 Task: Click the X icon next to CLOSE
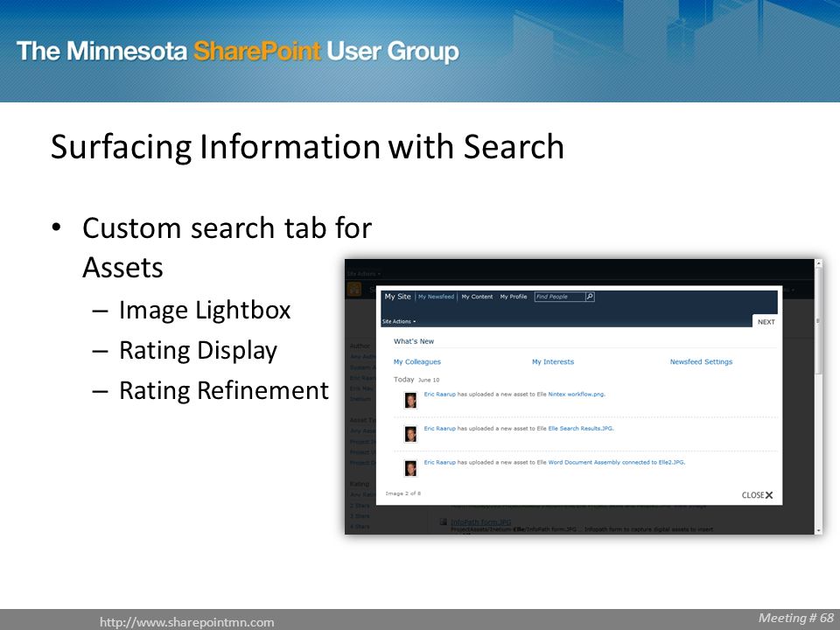point(769,495)
